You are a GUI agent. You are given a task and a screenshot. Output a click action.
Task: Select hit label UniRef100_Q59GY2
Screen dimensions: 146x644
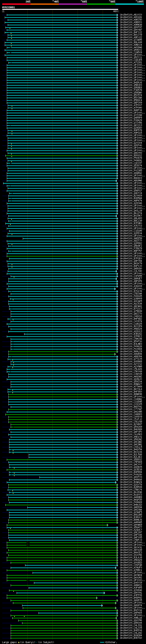click(131, 50)
